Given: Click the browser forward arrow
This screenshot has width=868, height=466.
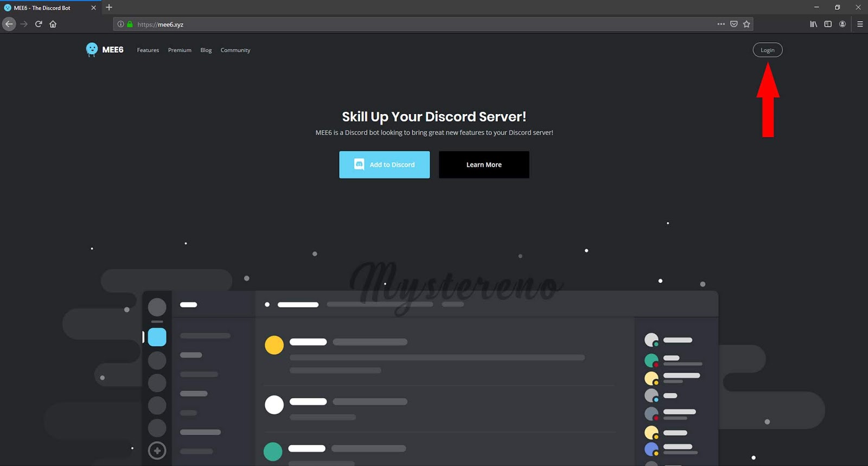Looking at the screenshot, I should [24, 24].
